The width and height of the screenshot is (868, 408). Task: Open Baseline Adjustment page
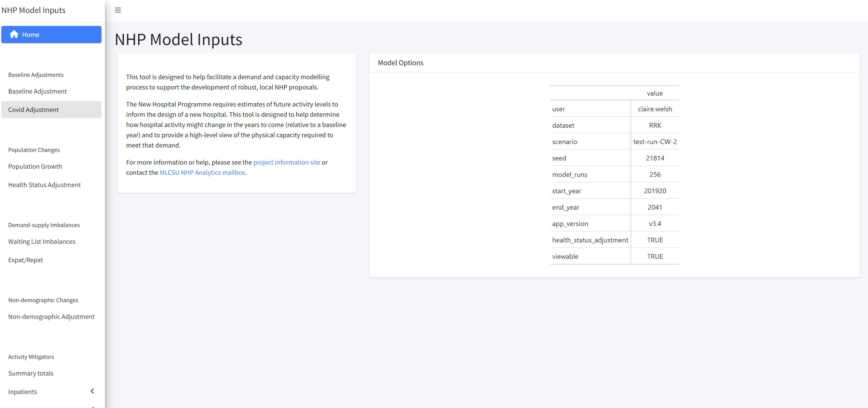click(37, 91)
